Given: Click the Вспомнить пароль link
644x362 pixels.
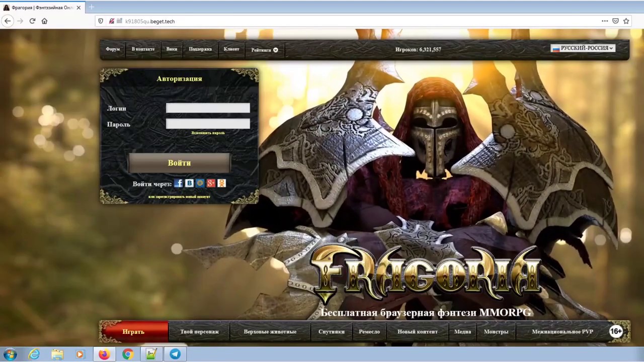Looking at the screenshot, I should pos(208,133).
